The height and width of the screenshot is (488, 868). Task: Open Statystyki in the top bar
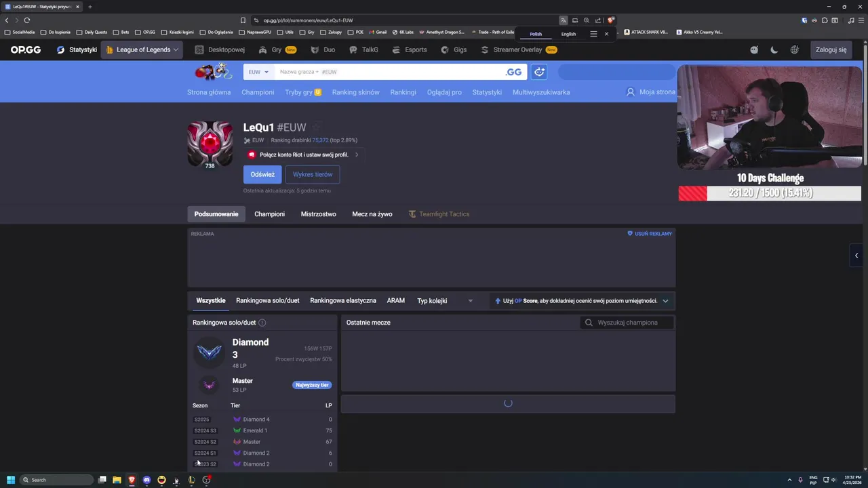coord(77,49)
